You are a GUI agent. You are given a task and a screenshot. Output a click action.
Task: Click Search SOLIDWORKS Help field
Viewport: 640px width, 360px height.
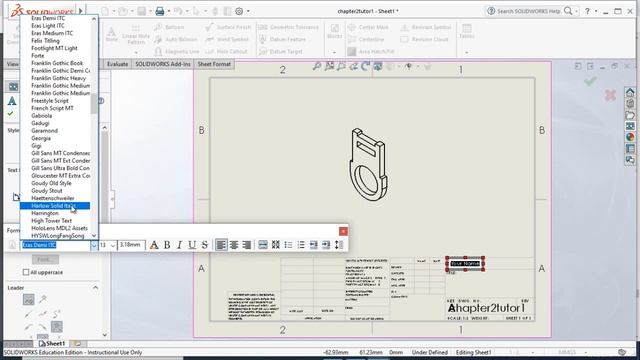[528, 11]
